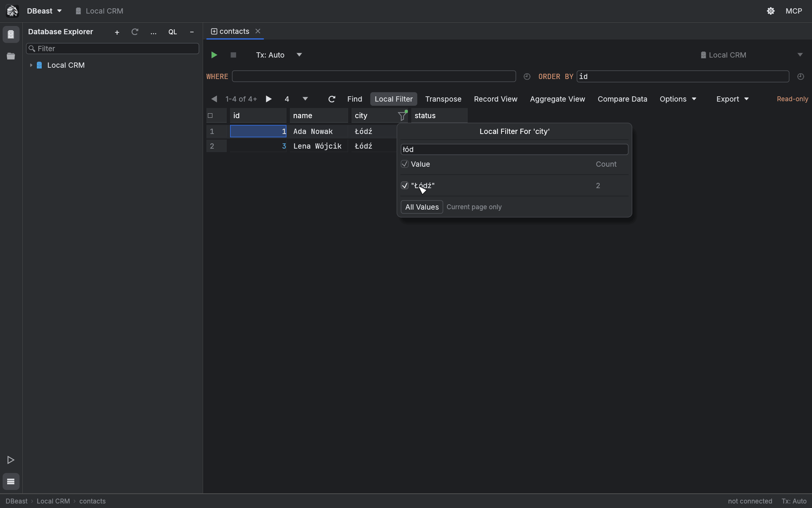Reload table data with refresh icon
The width and height of the screenshot is (812, 508).
tap(332, 99)
